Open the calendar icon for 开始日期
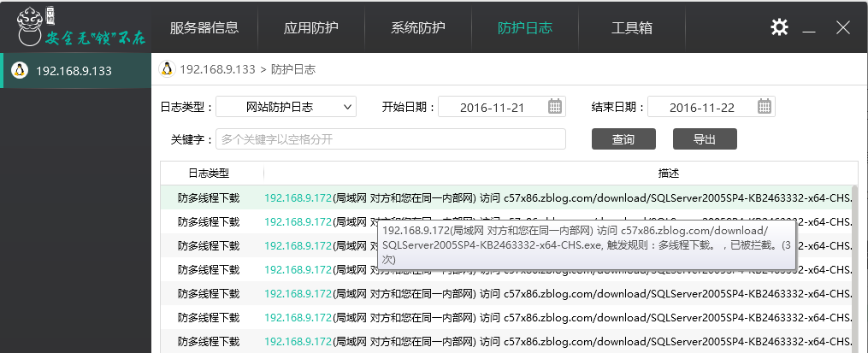 click(x=555, y=106)
